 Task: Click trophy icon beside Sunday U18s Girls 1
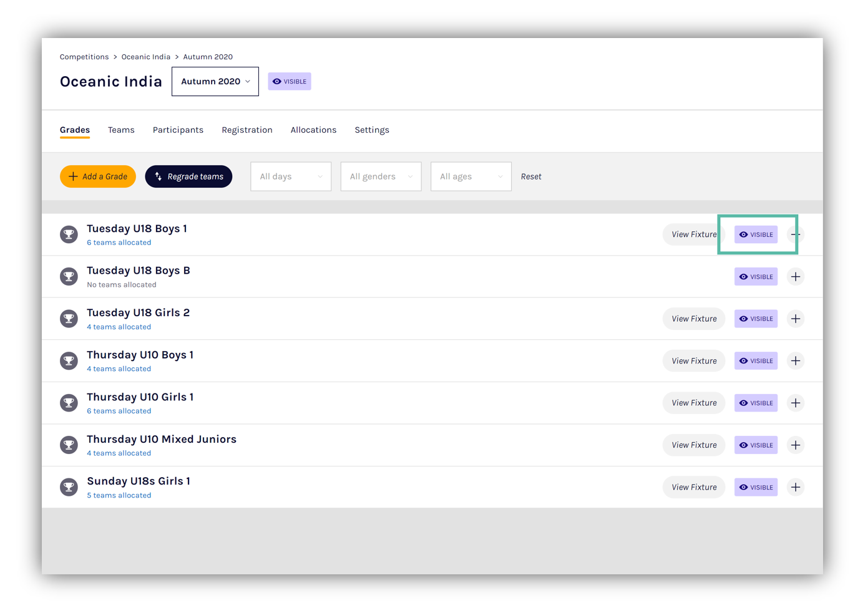[x=69, y=487]
